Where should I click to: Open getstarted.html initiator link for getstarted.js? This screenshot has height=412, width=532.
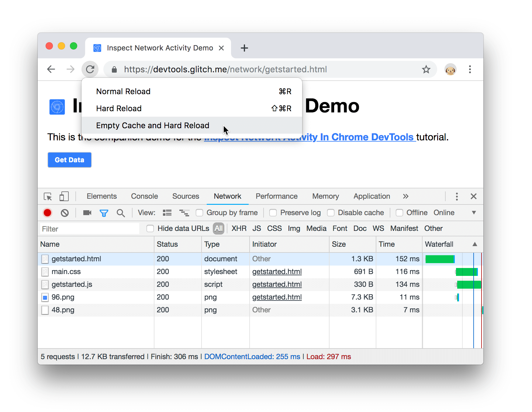coord(277,285)
